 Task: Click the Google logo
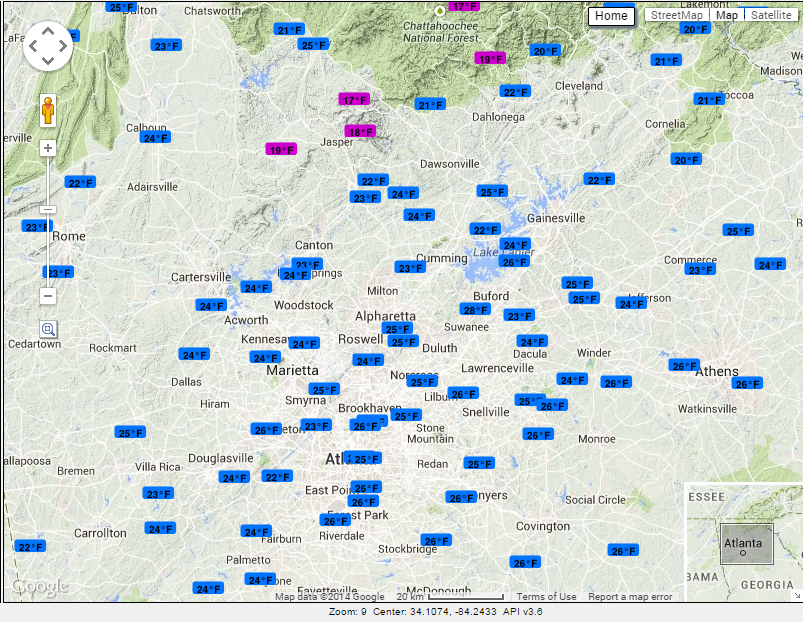(38, 587)
